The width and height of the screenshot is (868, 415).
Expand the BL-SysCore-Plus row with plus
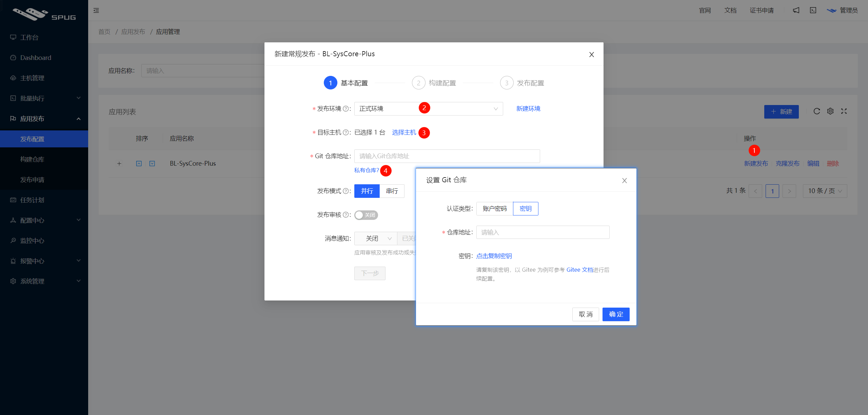(x=119, y=164)
